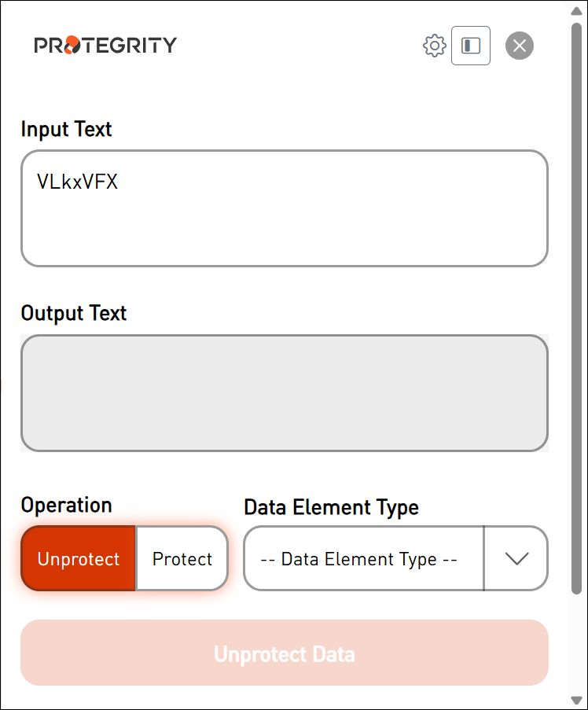The image size is (588, 710).
Task: Switch operation to Protect
Action: point(182,559)
